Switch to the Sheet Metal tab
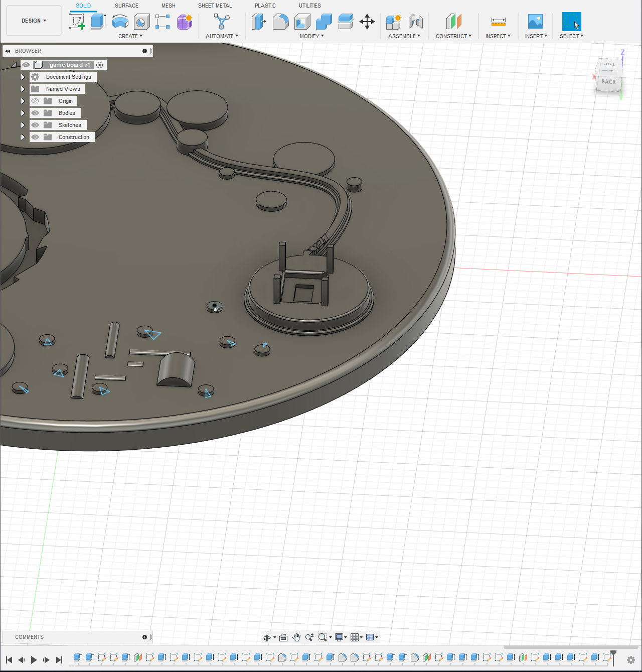642x672 pixels. [215, 6]
